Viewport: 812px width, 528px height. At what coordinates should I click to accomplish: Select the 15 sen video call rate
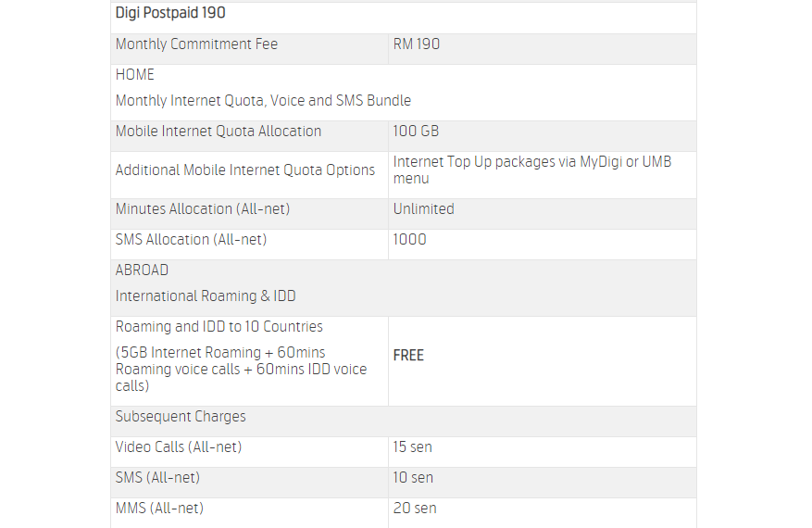(x=412, y=447)
